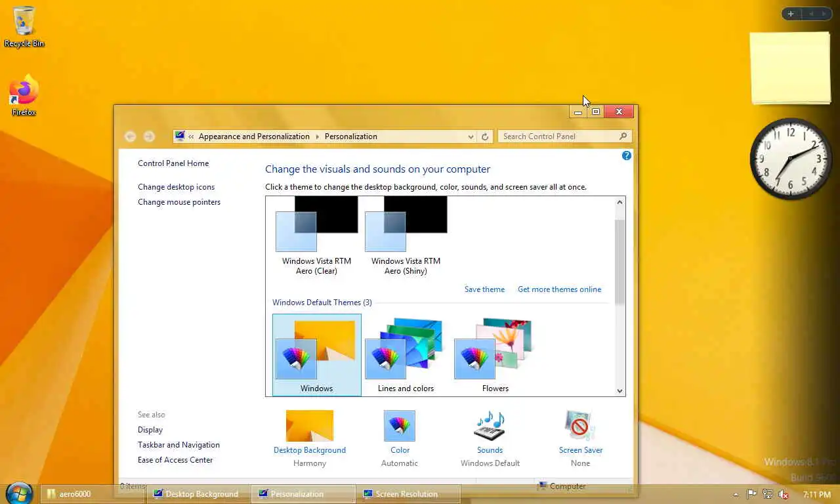Switch to Personalization taskbar button
840x504 pixels.
point(303,494)
